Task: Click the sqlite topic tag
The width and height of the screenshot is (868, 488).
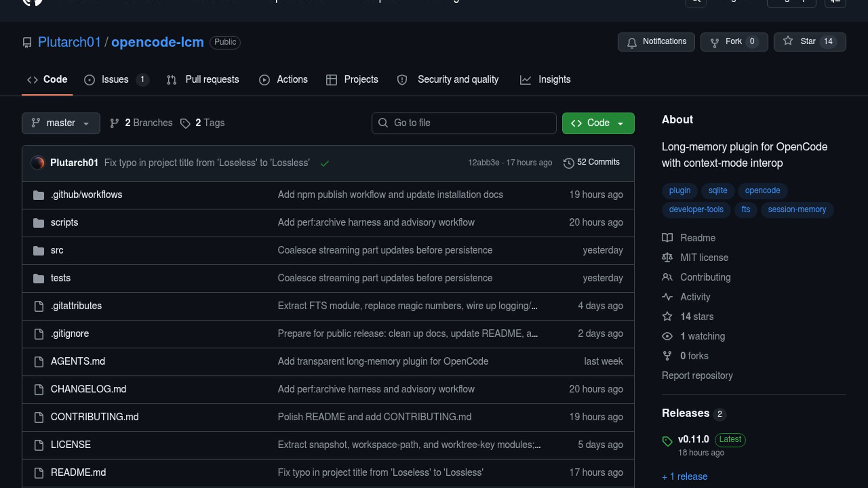Action: click(x=717, y=190)
